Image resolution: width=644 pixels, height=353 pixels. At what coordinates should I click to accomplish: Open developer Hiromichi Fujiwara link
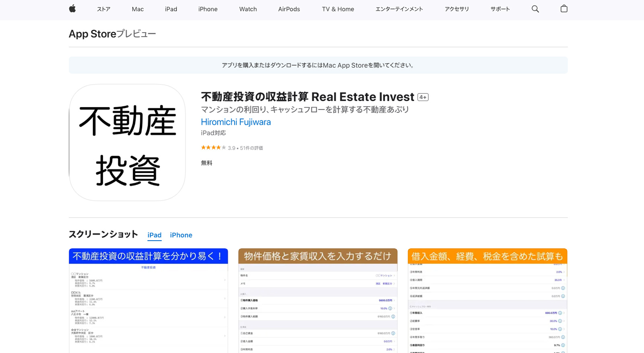pos(236,122)
